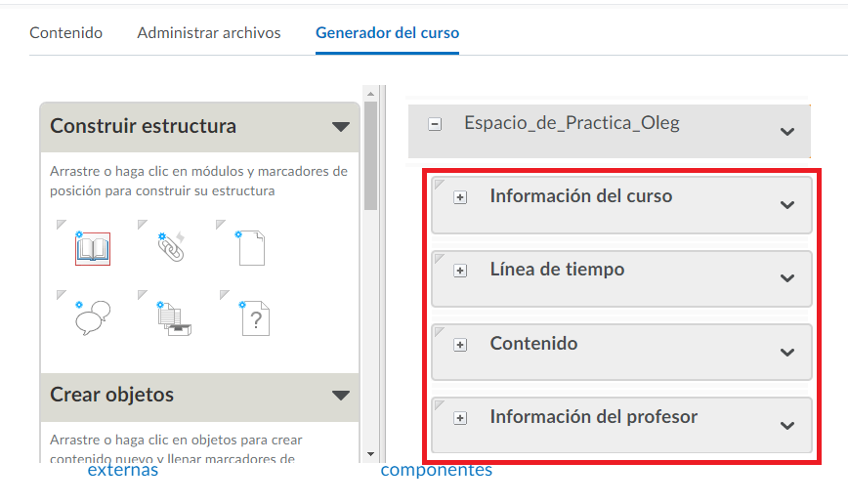Expand the Contenido module plus icon
Viewport: 848px width, 504px height.
pyautogui.click(x=461, y=345)
